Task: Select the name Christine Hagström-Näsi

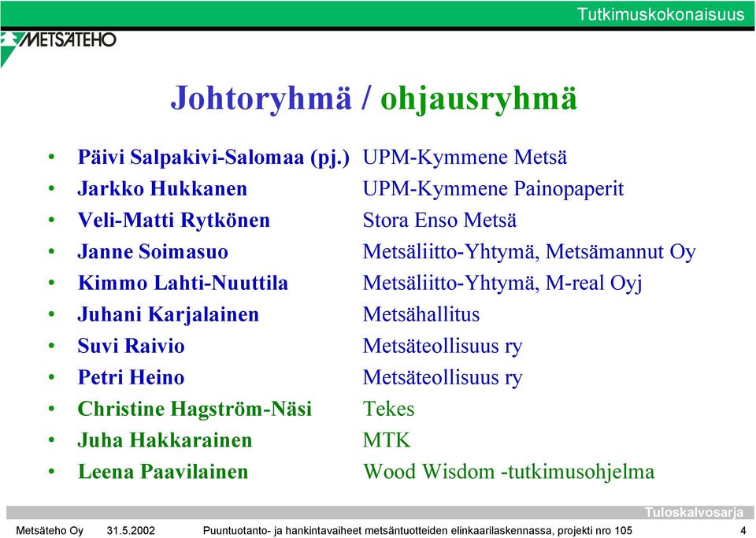Action: pos(195,410)
